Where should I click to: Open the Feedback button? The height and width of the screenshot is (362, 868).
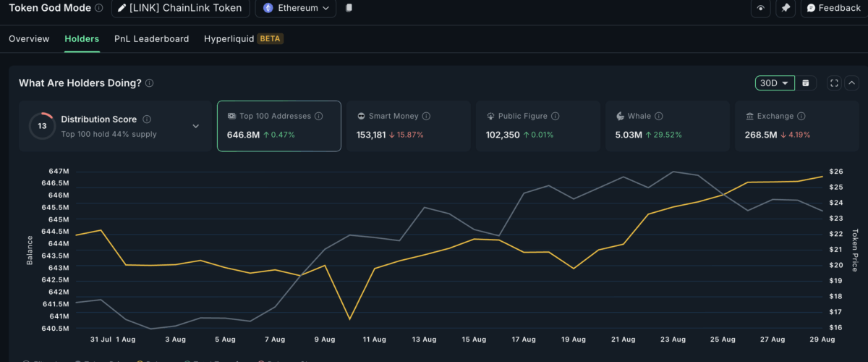833,8
